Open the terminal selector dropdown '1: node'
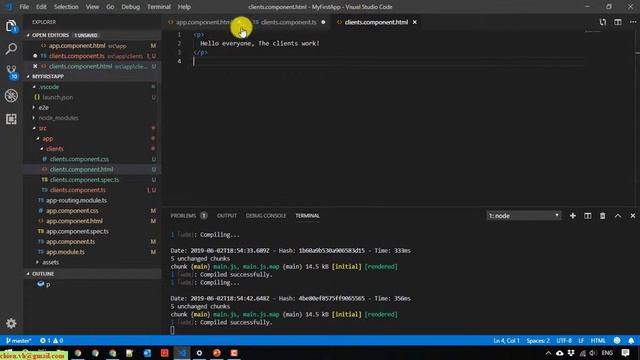The image size is (640, 360). pyautogui.click(x=524, y=216)
